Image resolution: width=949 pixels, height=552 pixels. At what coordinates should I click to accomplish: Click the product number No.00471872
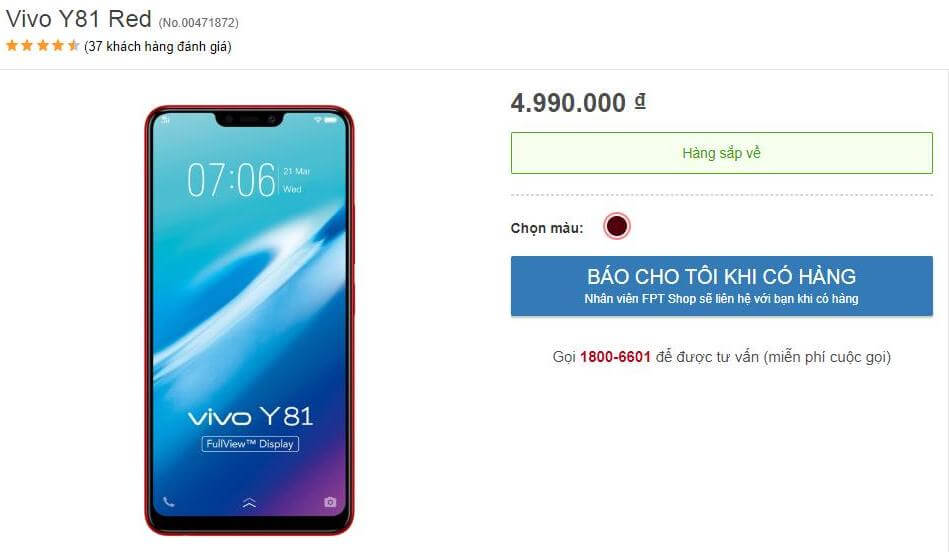(199, 23)
